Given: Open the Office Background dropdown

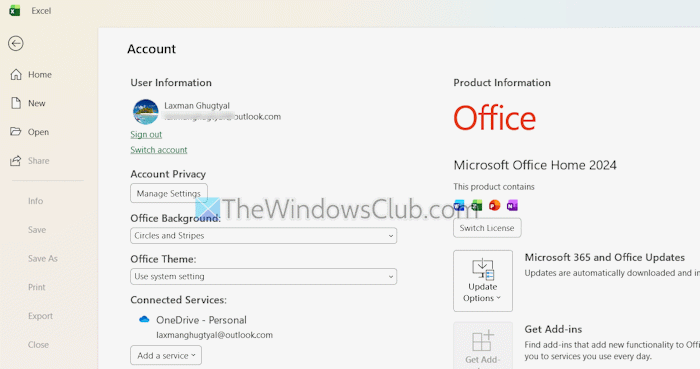Looking at the screenshot, I should tap(263, 236).
